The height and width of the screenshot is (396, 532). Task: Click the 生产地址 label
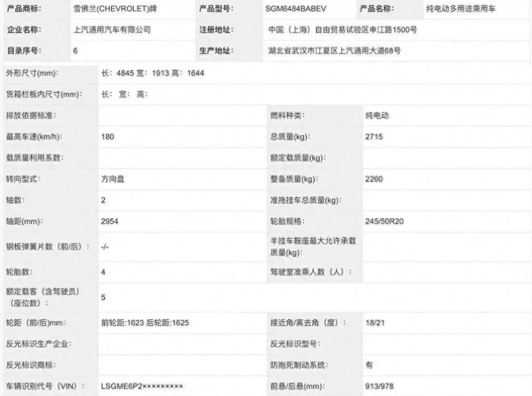[x=216, y=51]
